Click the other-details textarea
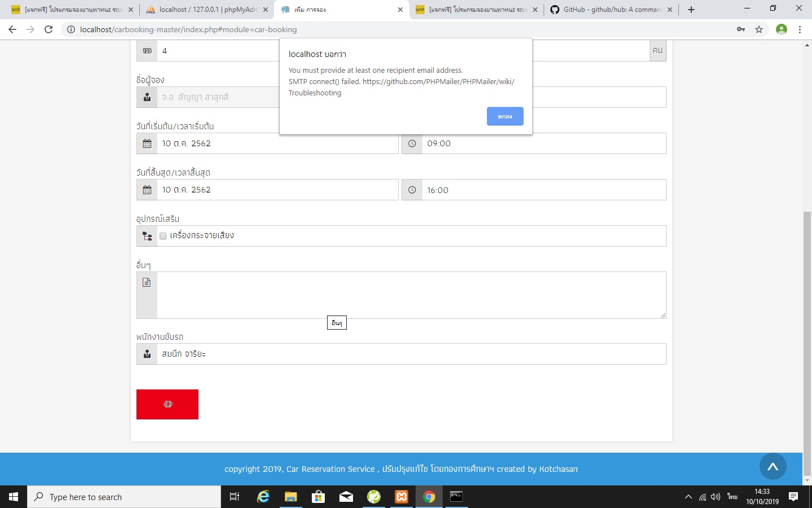Viewport: 812px width, 508px height. [x=412, y=295]
